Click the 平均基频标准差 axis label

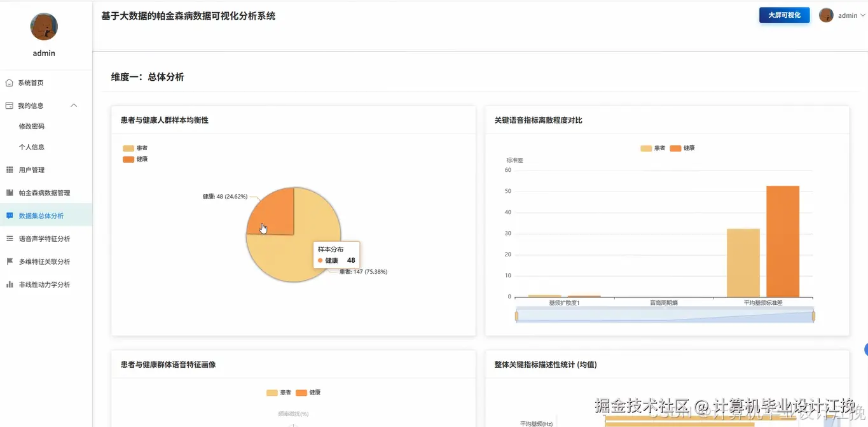763,303
